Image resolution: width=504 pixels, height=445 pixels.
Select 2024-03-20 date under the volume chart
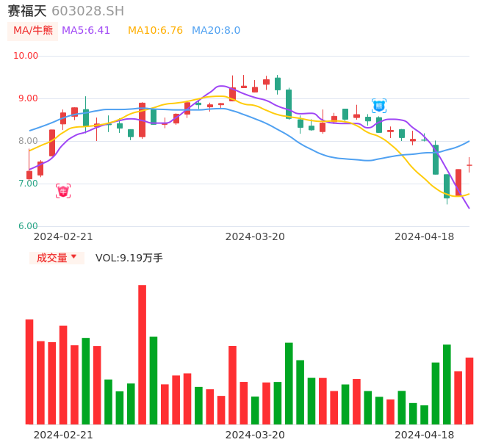click(255, 435)
